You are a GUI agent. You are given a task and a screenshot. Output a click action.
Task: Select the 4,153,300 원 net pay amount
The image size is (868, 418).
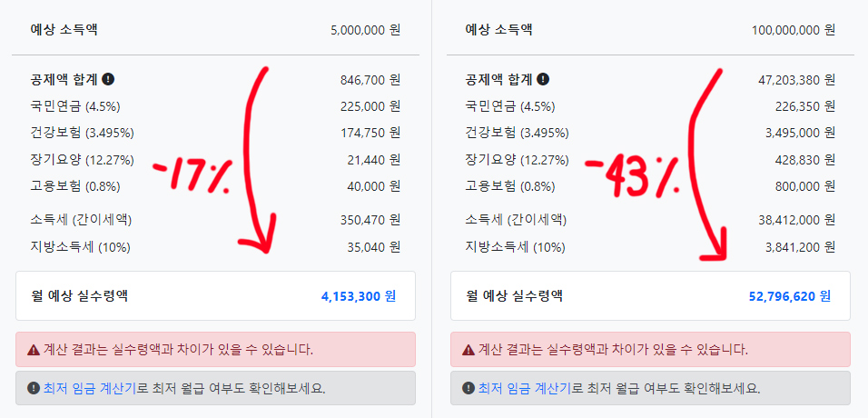(x=359, y=296)
